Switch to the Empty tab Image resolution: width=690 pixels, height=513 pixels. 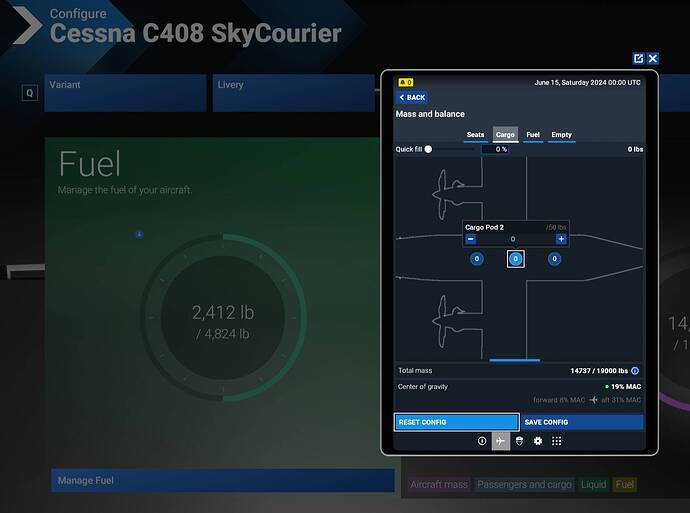tap(561, 135)
